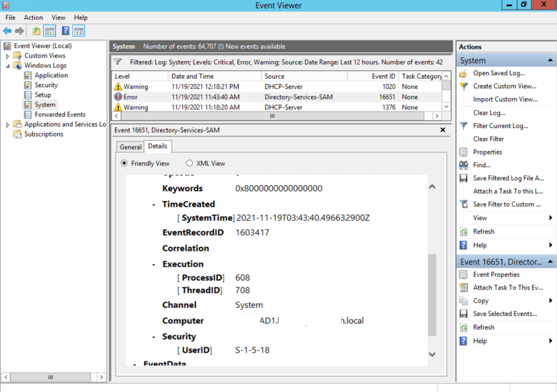Click the event list scroll-down arrow

pos(446,107)
